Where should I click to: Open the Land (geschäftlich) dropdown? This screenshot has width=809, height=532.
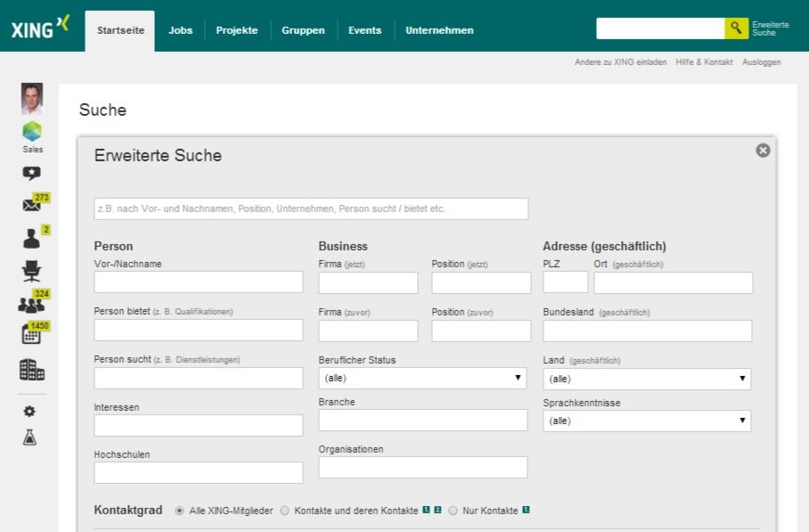(x=647, y=379)
